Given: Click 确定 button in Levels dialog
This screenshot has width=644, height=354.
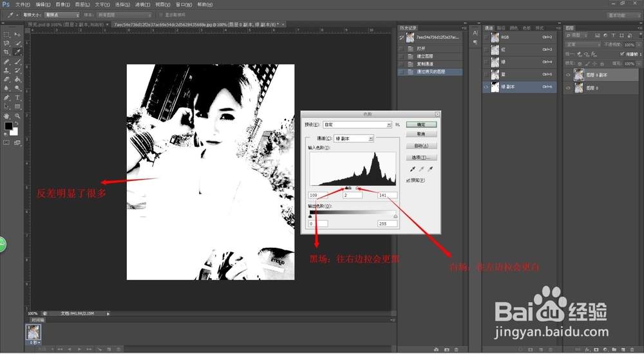Looking at the screenshot, I should [x=421, y=124].
